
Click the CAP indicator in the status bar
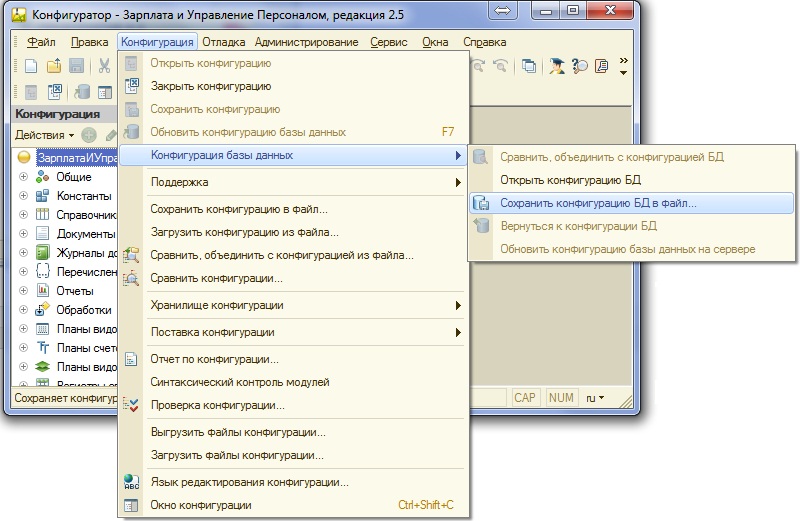(x=525, y=398)
